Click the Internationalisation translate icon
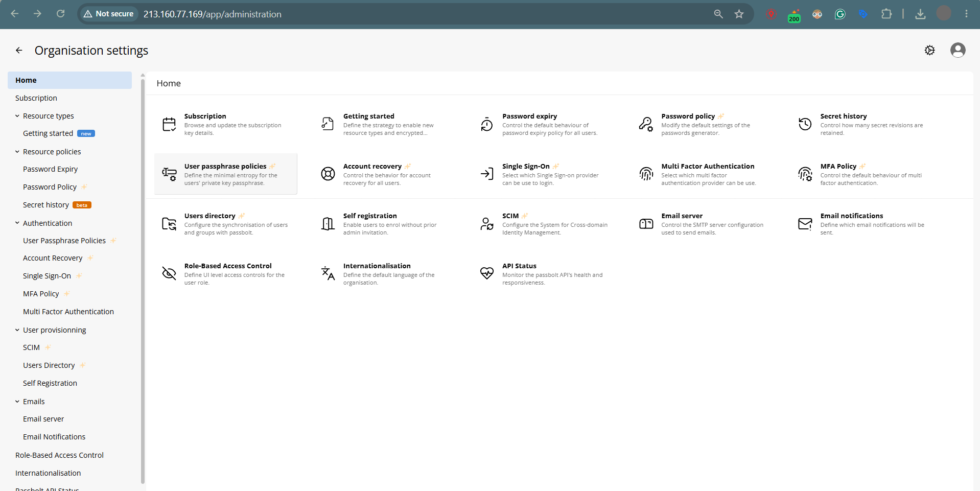The height and width of the screenshot is (491, 980). 328,273
